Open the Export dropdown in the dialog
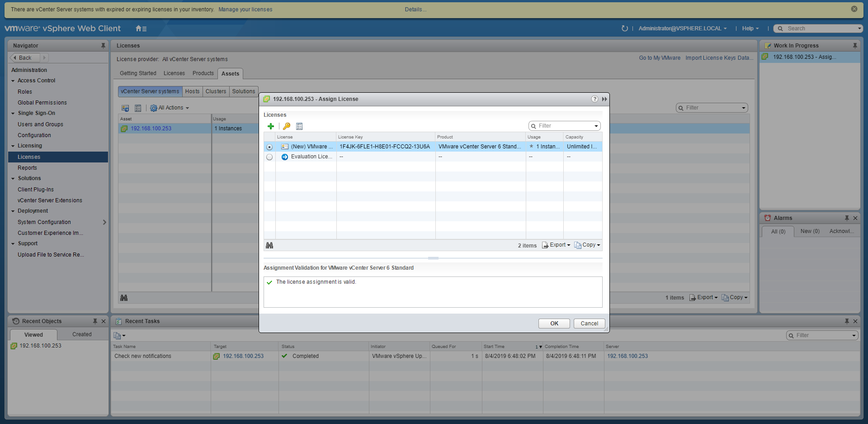The width and height of the screenshot is (868, 424). point(557,245)
